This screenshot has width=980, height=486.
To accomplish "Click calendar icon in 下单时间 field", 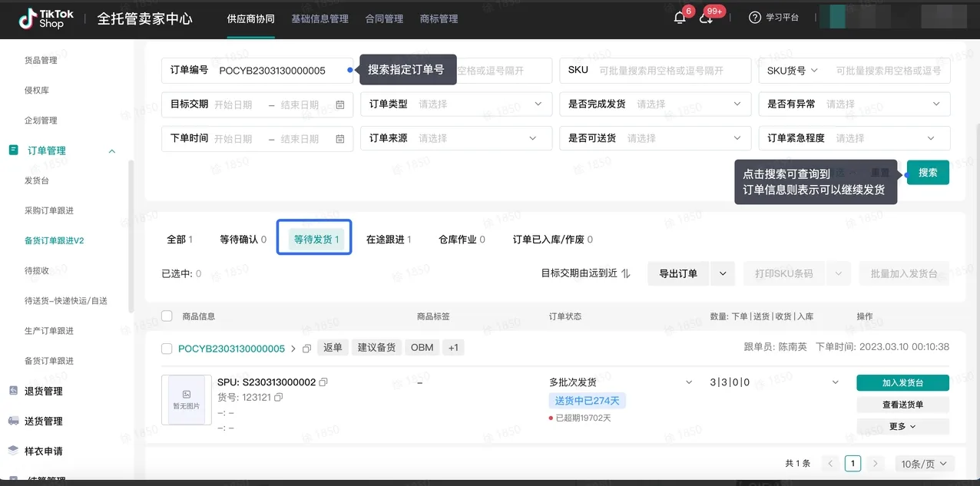I will tap(340, 139).
